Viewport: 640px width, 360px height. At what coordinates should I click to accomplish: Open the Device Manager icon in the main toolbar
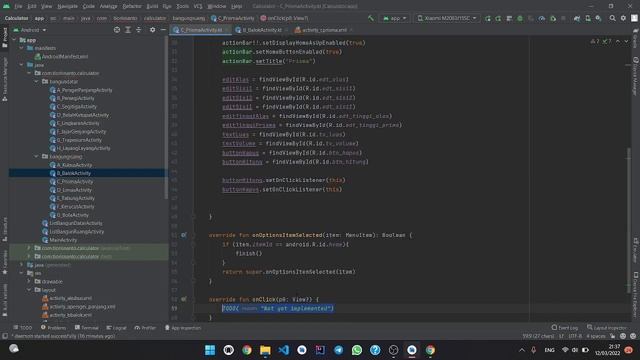point(588,18)
